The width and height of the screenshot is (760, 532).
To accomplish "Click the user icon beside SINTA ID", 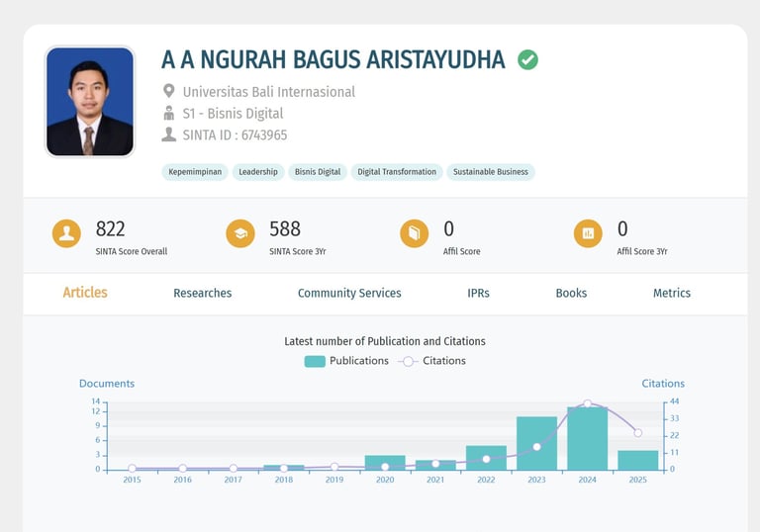I will click(x=168, y=134).
